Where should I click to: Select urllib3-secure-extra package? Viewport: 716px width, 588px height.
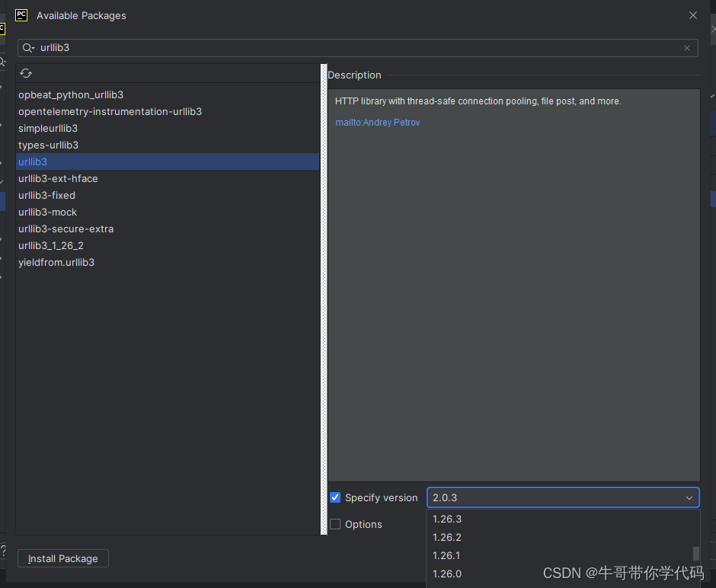click(168, 228)
